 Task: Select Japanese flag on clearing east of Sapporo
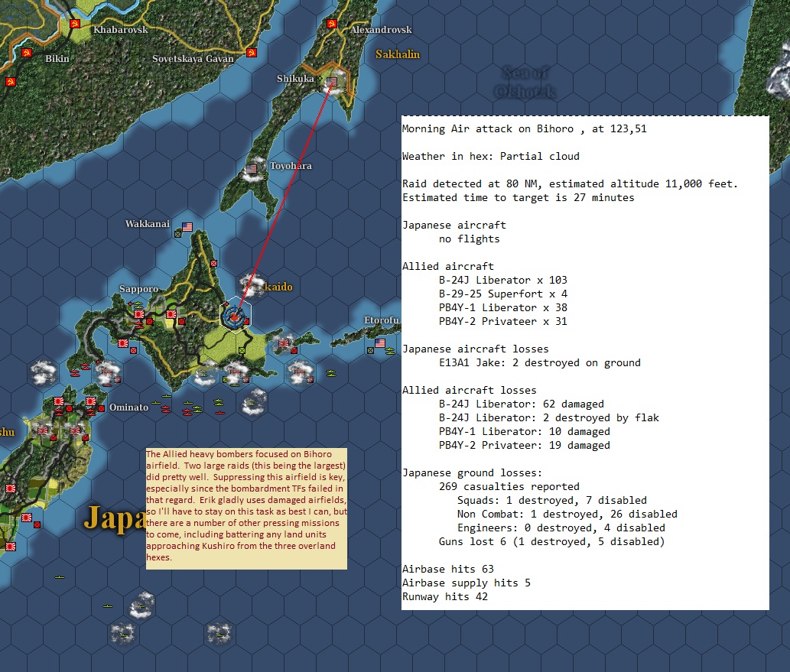click(171, 314)
